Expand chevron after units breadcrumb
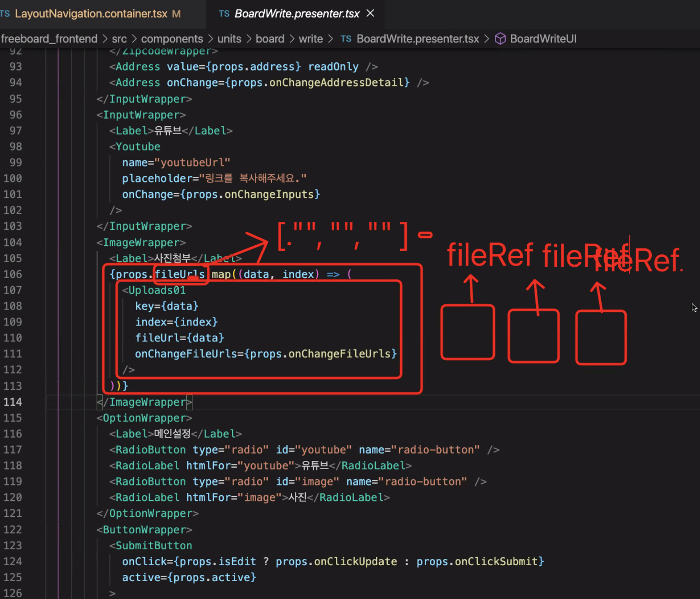 249,39
